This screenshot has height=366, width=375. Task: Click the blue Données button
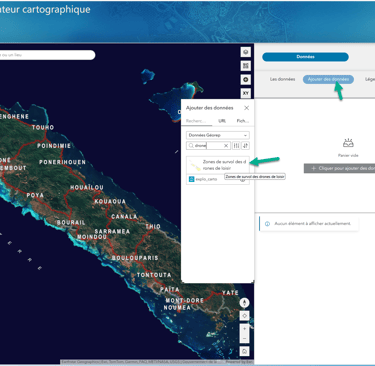(x=305, y=57)
